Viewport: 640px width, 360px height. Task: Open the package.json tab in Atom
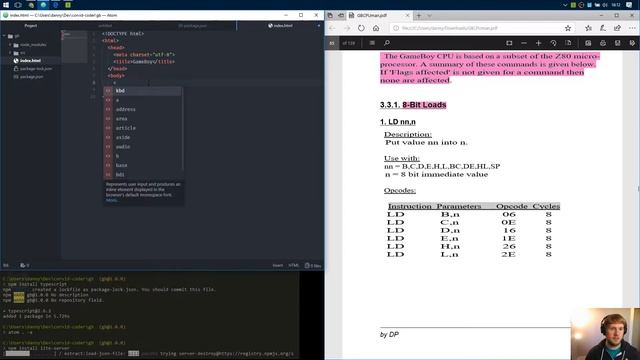tap(192, 26)
